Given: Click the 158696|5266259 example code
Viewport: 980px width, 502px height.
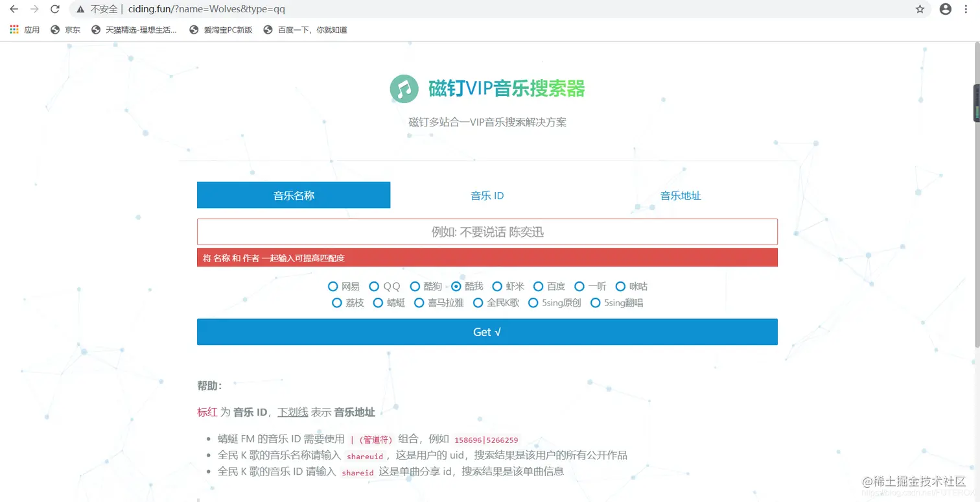Looking at the screenshot, I should (486, 440).
